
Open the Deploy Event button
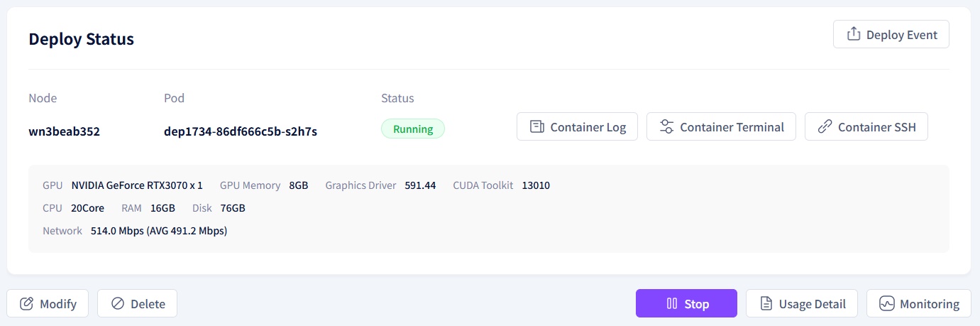[x=891, y=35]
